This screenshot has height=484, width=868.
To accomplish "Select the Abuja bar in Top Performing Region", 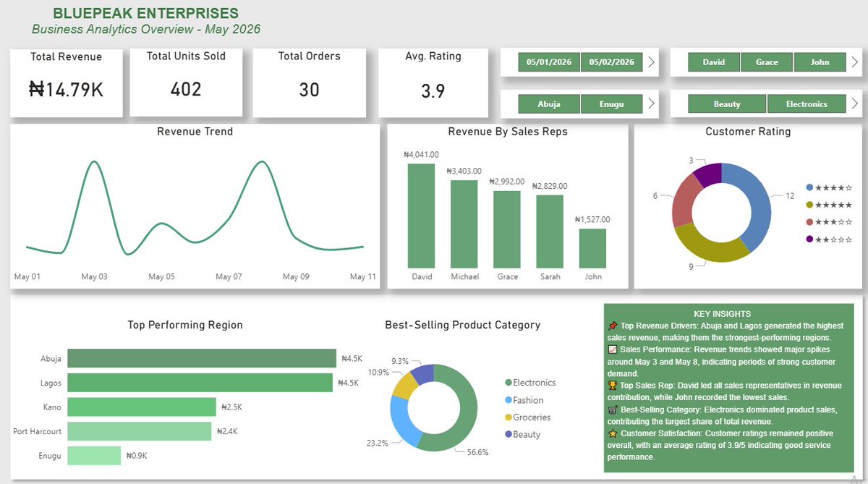I will (x=202, y=358).
